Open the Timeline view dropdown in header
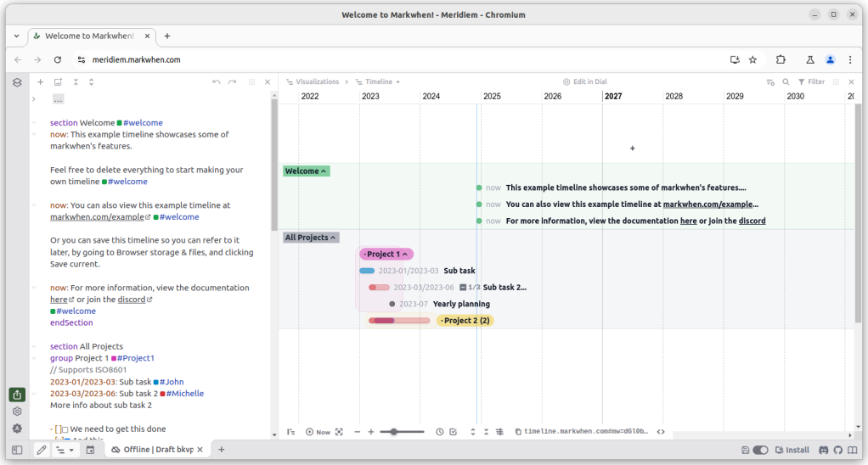Screen dimensions: 868x465 coord(378,81)
